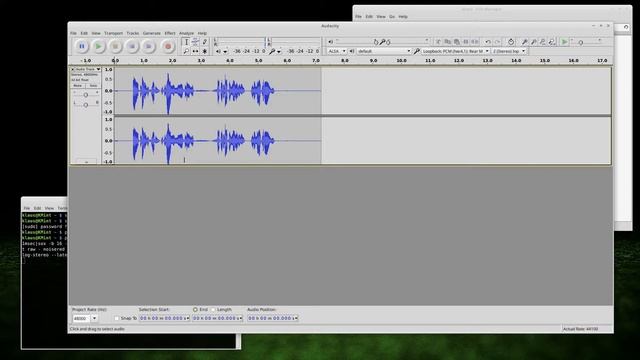Click the Silence audio toolbar icon

tap(475, 42)
